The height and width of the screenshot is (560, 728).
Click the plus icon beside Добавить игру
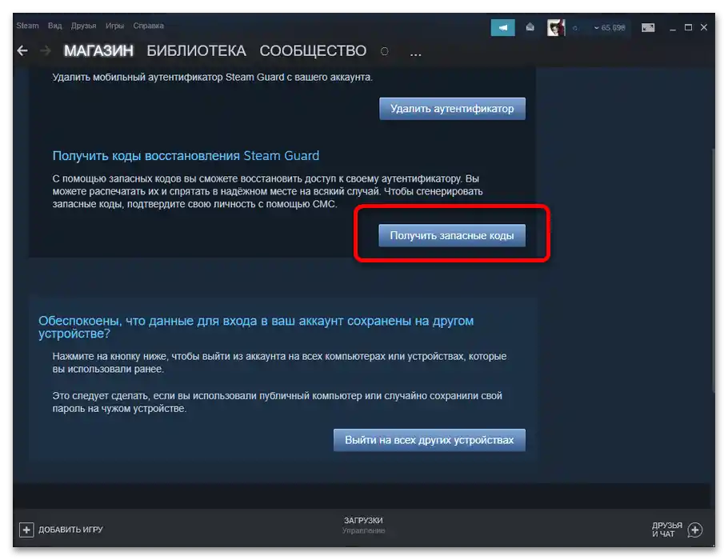(x=26, y=530)
